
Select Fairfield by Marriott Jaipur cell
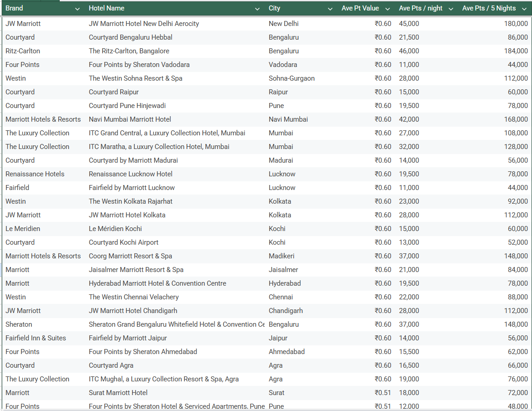point(175,338)
